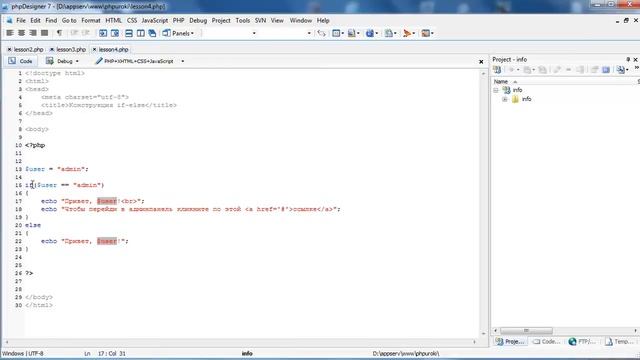Viewport: 640px width, 360px height.
Task: Open the JavaScript menu
Action: pos(154,20)
